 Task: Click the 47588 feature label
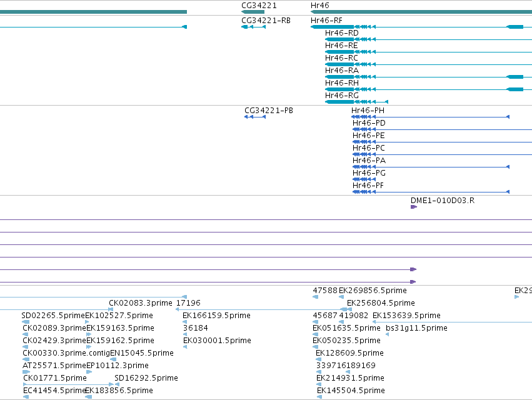click(325, 291)
